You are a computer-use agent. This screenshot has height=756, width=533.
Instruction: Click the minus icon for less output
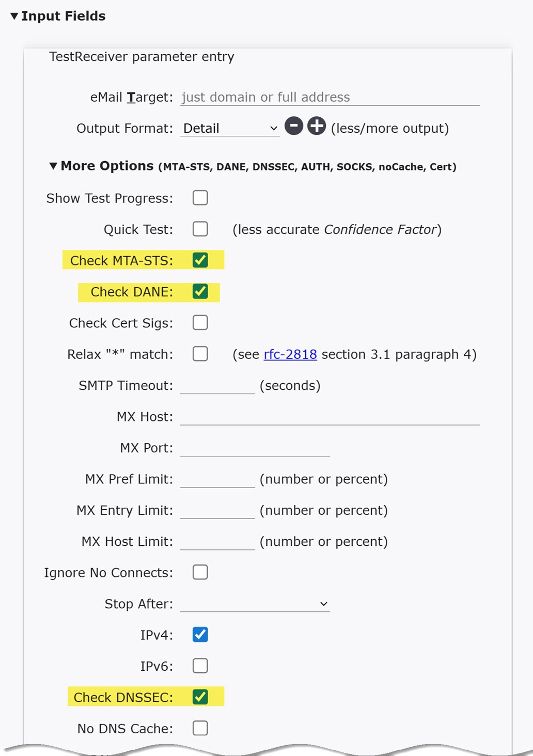(293, 126)
